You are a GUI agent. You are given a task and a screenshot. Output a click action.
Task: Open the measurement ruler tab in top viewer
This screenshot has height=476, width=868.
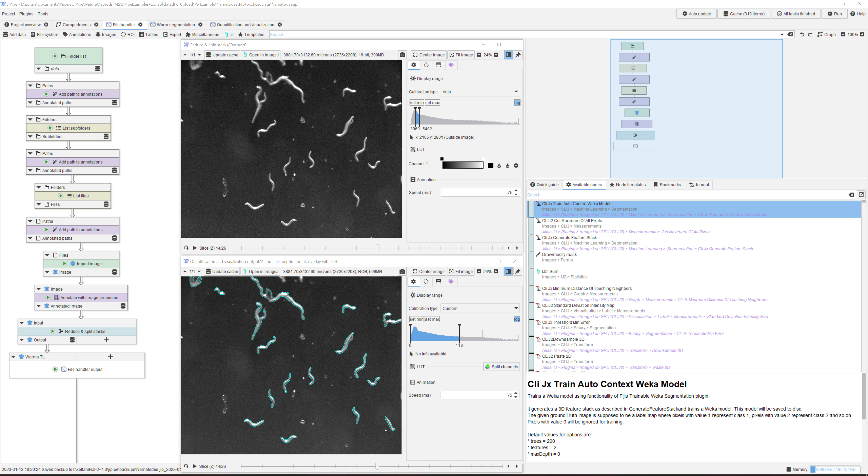[439, 65]
